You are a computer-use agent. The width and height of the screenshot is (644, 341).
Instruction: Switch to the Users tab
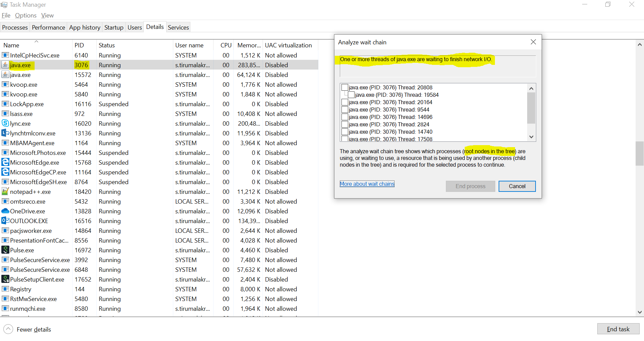[135, 27]
